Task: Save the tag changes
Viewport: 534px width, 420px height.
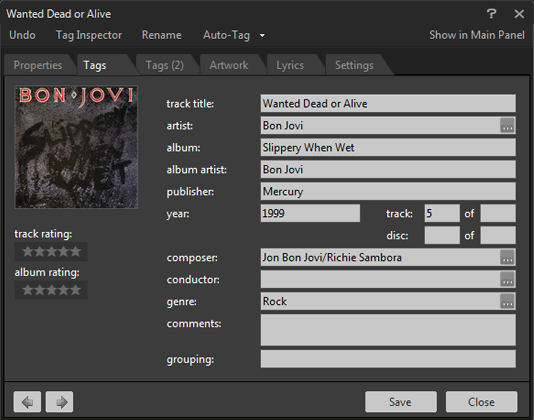Action: pos(401,402)
